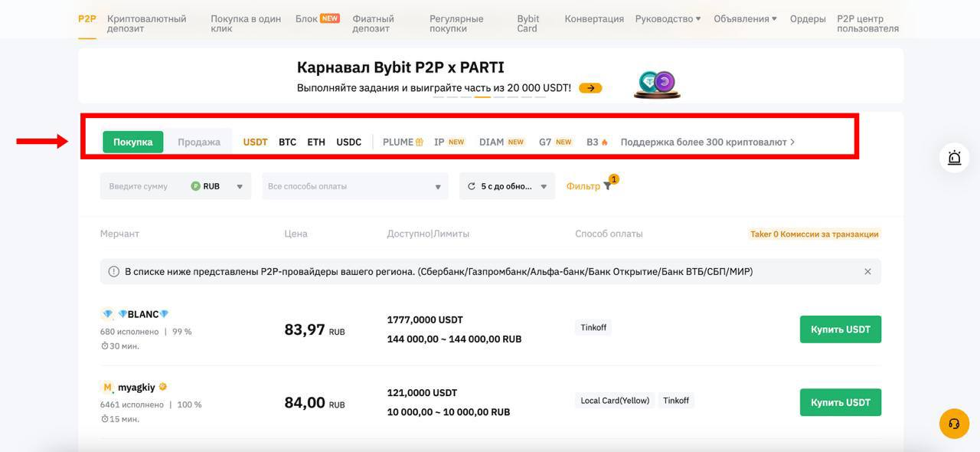Click Купить USDT for merchant BLANC
This screenshot has width=980, height=452.
point(840,329)
